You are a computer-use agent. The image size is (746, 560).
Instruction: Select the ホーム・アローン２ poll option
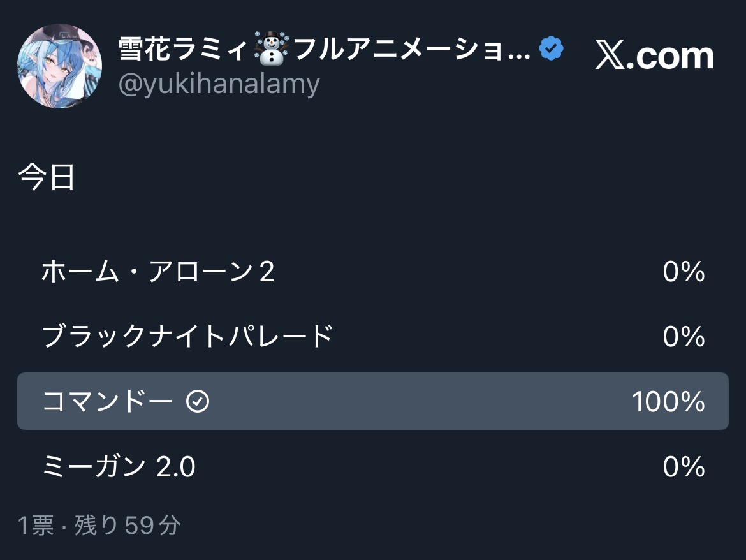pyautogui.click(x=158, y=273)
